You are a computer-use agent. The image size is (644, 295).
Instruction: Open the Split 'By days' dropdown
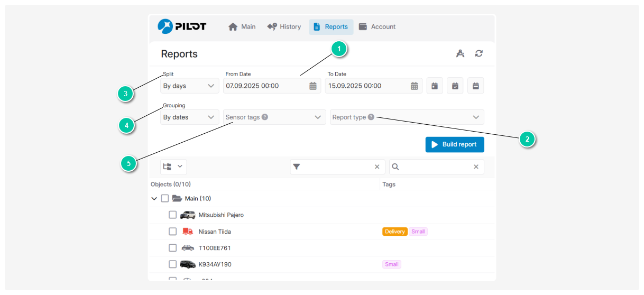point(189,86)
